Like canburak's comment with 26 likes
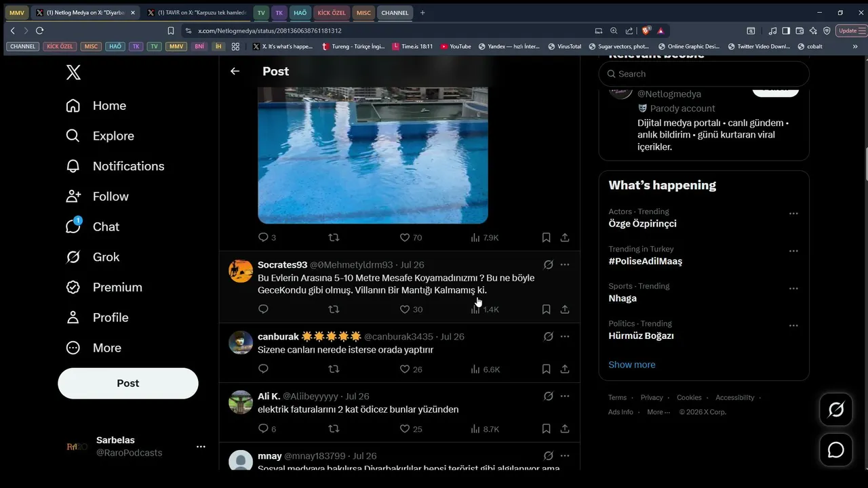868x488 pixels. tap(410, 369)
